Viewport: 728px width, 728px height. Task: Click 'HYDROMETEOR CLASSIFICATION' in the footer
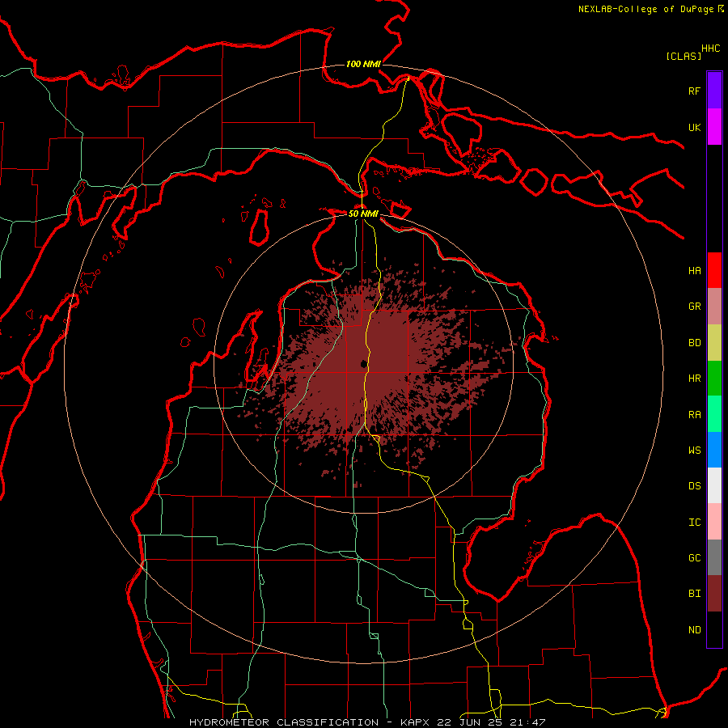point(284,722)
